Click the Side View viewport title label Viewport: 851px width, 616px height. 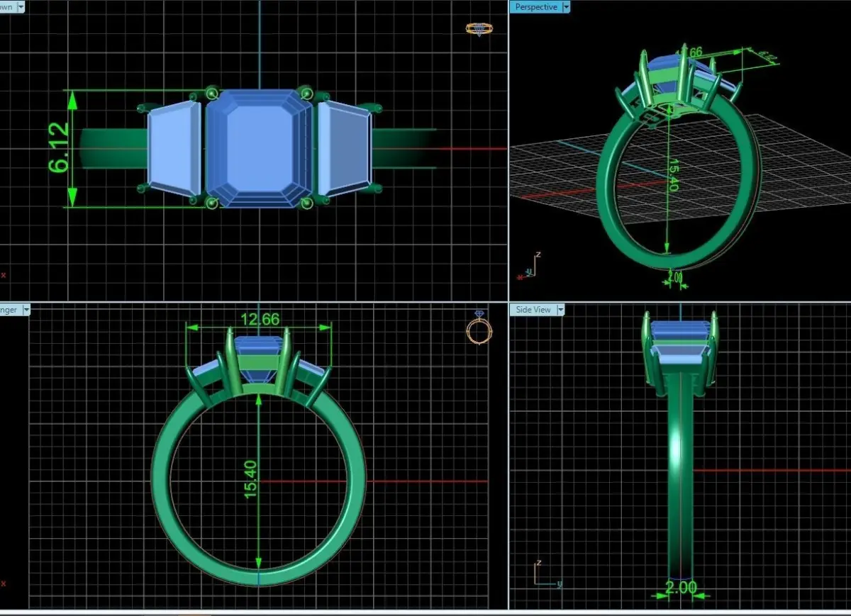tap(533, 310)
